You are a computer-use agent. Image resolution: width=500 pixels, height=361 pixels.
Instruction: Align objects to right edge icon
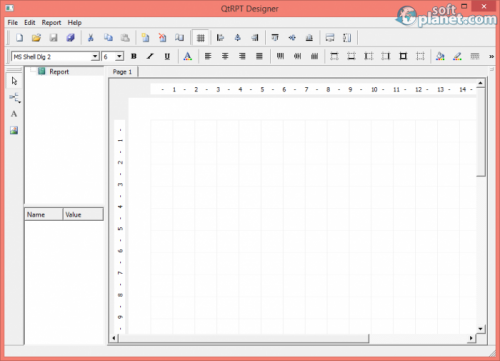point(255,38)
